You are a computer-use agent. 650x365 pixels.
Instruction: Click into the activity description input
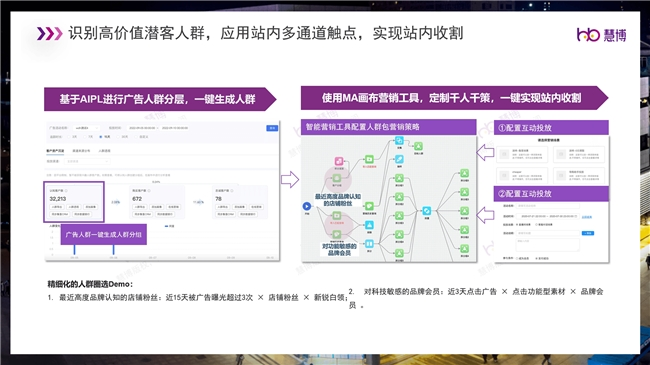[x=548, y=233]
